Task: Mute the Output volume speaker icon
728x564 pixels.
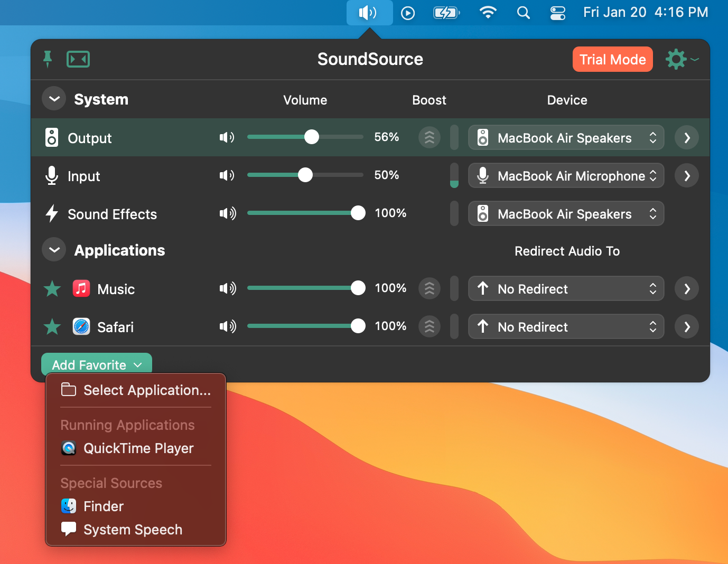Action: tap(227, 137)
